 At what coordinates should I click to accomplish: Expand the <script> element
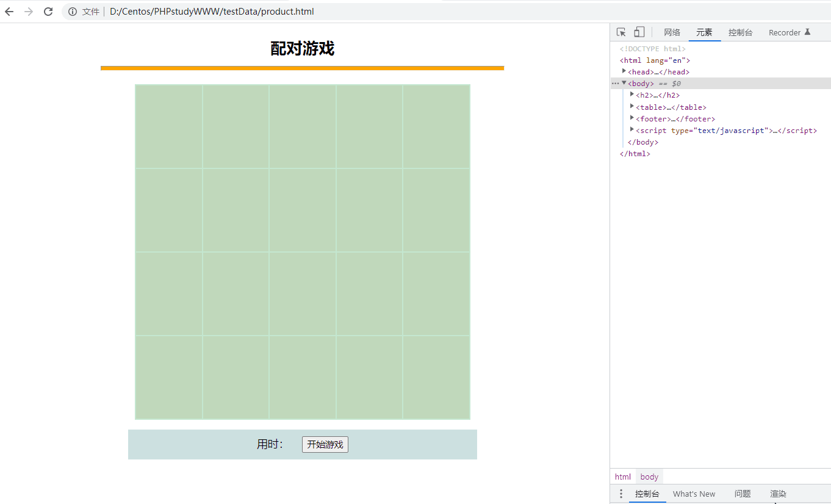pos(632,130)
